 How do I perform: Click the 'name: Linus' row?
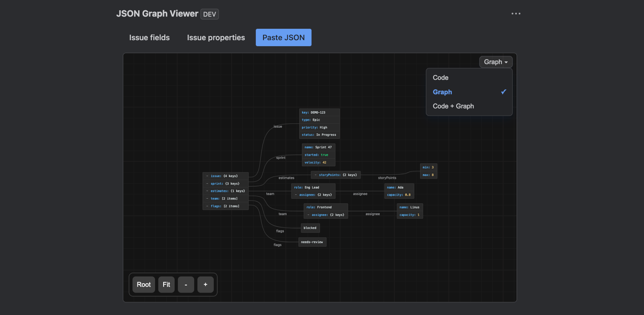[410, 207]
